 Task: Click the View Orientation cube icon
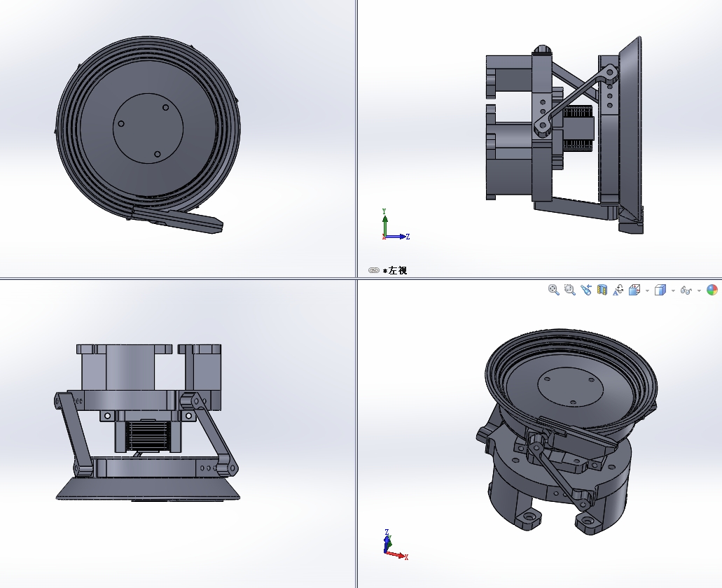634,290
